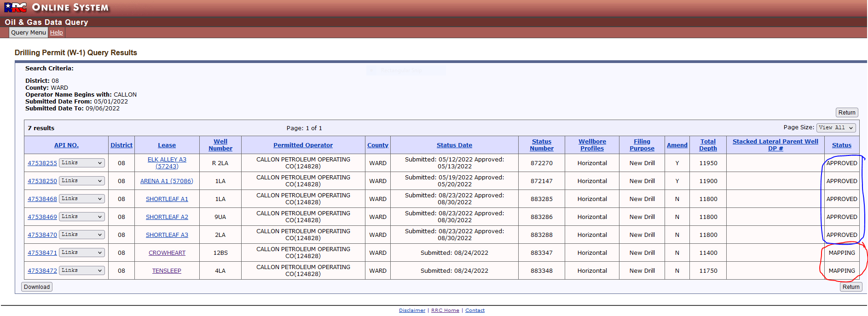Sort by Status column header
The width and height of the screenshot is (868, 316).
coord(842,145)
